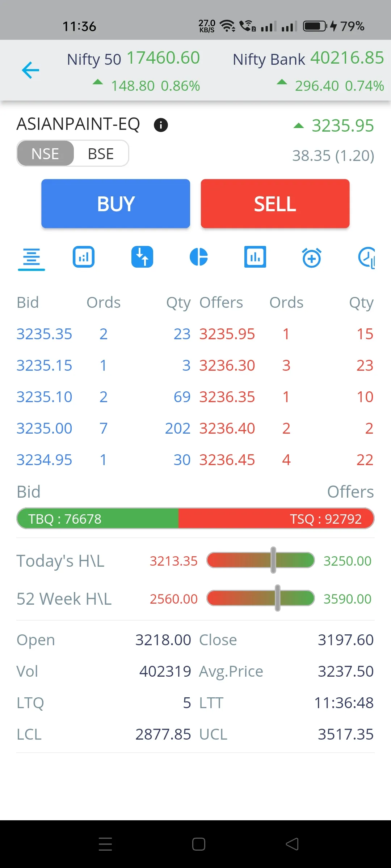The image size is (391, 868).
Task: Open the up-down arrows icon tab
Action: tap(142, 257)
